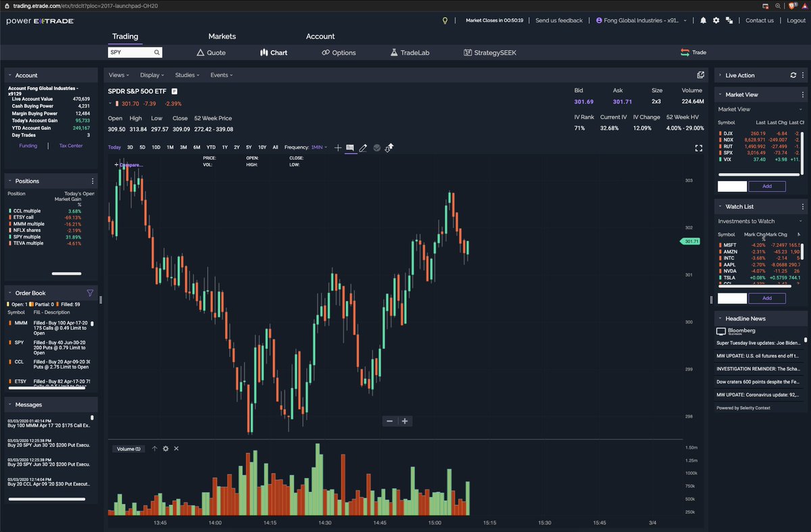Screen dimensions: 811x532
Task: Expand the Live Action panel
Action: (720, 76)
